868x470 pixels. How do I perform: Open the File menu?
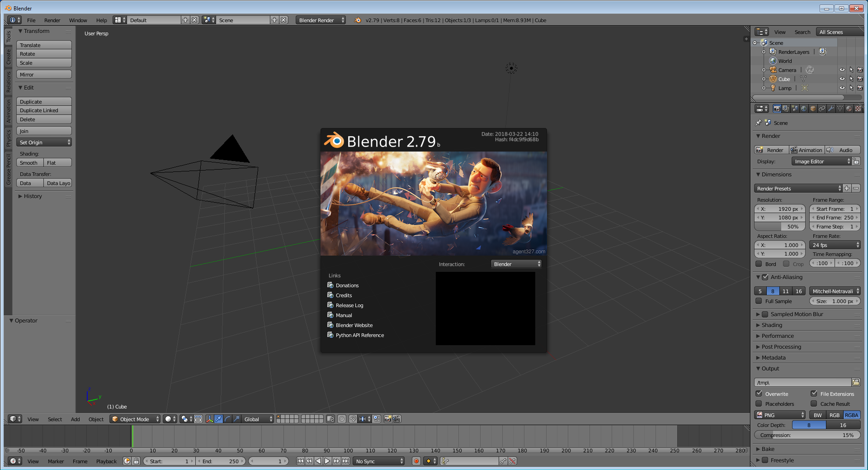click(x=31, y=20)
